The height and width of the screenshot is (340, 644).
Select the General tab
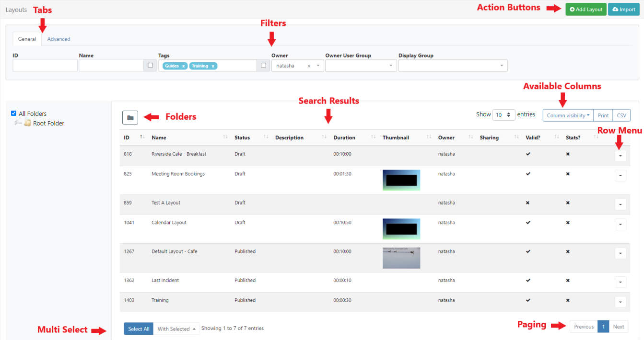click(x=27, y=39)
